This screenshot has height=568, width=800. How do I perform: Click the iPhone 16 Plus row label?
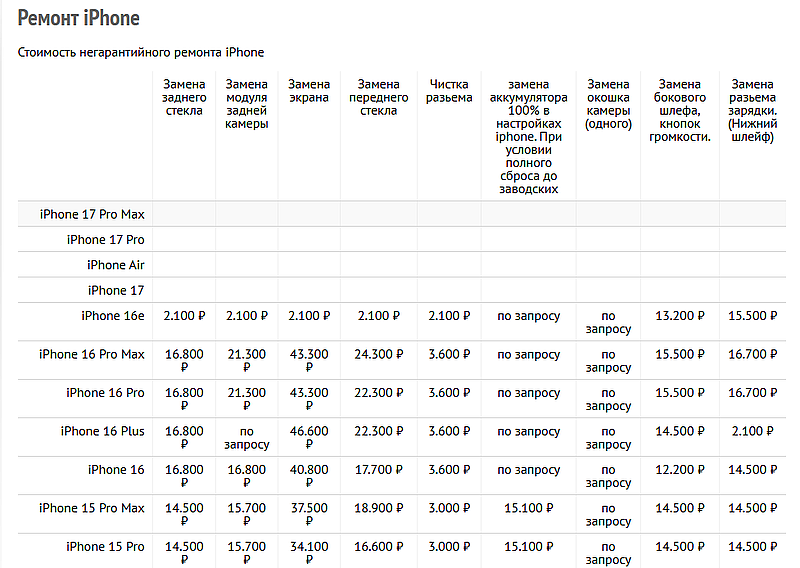[102, 431]
